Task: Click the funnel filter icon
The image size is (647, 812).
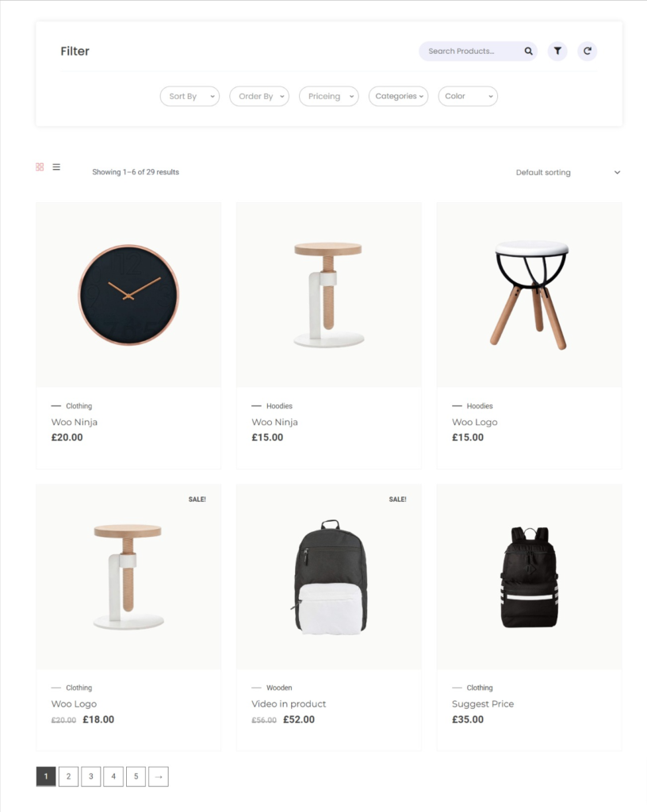Action: pyautogui.click(x=557, y=51)
